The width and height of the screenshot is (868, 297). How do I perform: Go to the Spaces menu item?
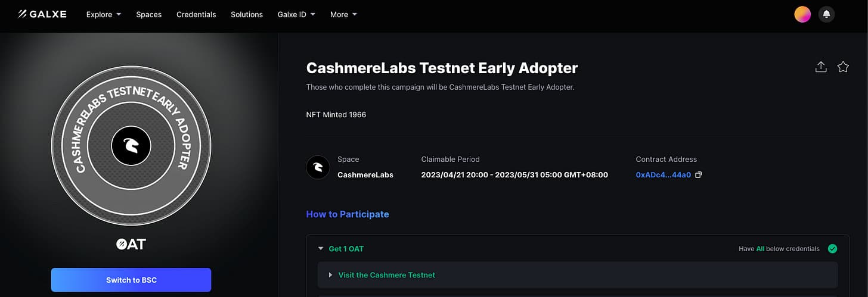pos(149,14)
